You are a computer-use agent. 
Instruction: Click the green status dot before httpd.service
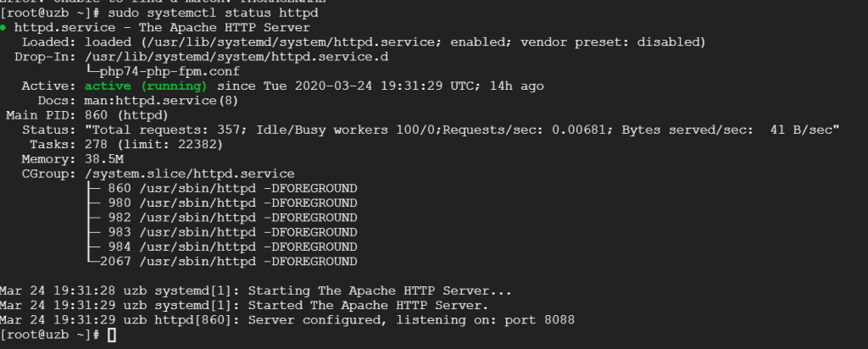pos(5,27)
